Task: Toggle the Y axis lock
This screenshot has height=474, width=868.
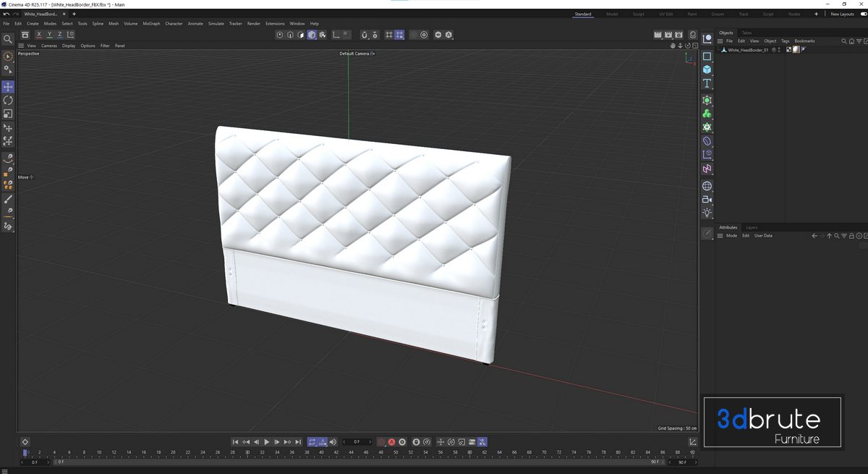Action: pyautogui.click(x=49, y=35)
